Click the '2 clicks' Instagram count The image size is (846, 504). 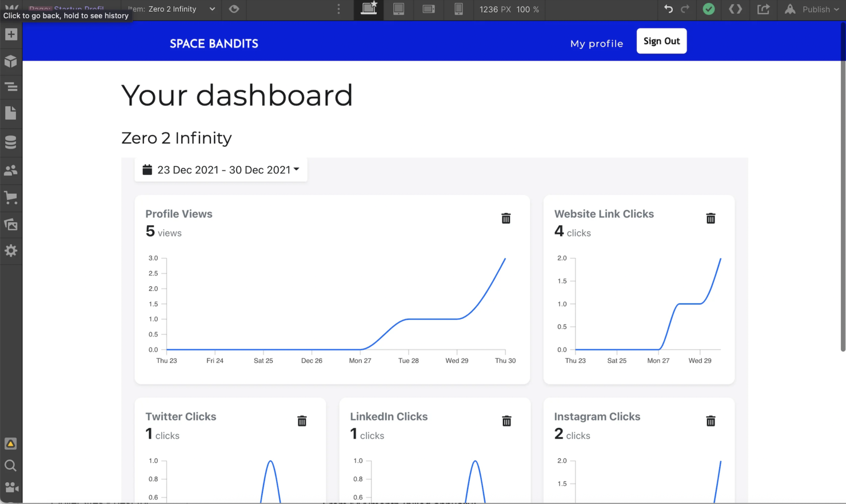(x=572, y=434)
